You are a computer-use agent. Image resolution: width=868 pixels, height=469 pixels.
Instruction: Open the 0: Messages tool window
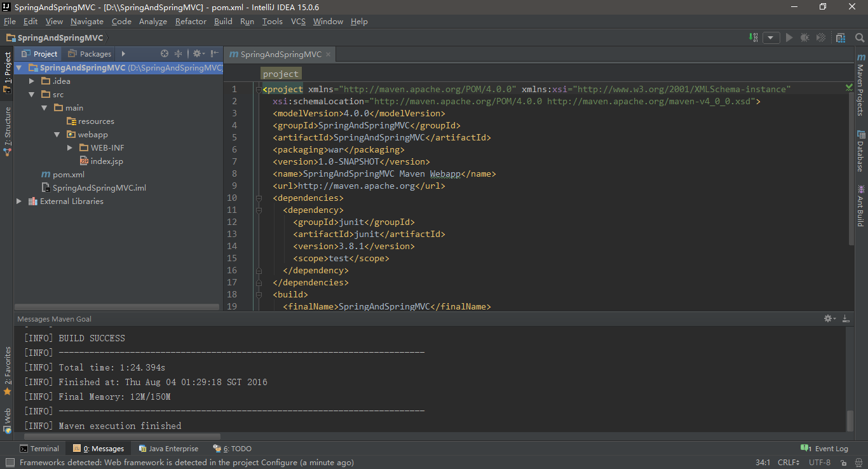click(98, 448)
